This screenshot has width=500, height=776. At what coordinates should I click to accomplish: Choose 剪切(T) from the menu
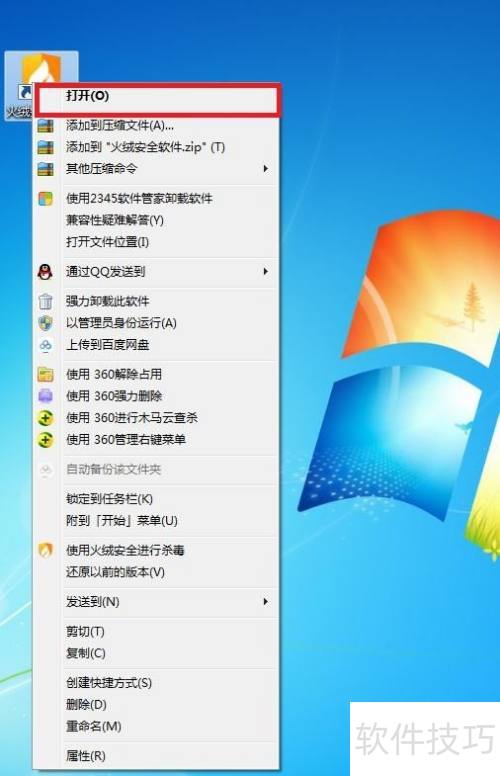(x=156, y=631)
